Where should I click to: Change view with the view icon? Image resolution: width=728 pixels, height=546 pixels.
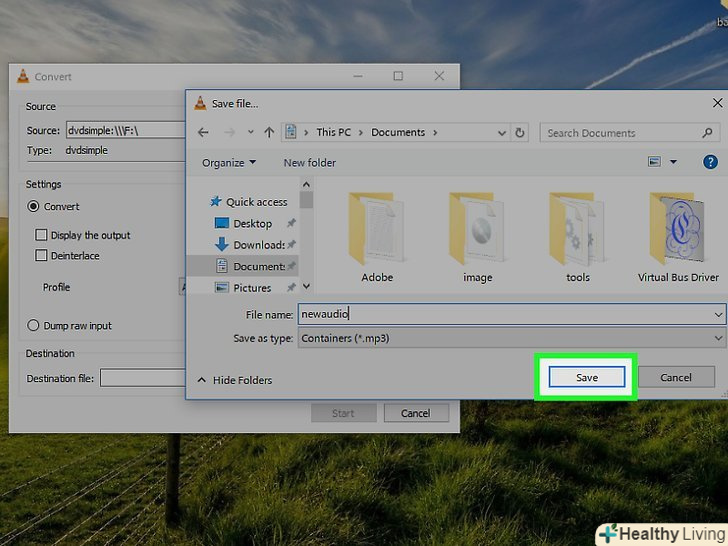[x=654, y=162]
